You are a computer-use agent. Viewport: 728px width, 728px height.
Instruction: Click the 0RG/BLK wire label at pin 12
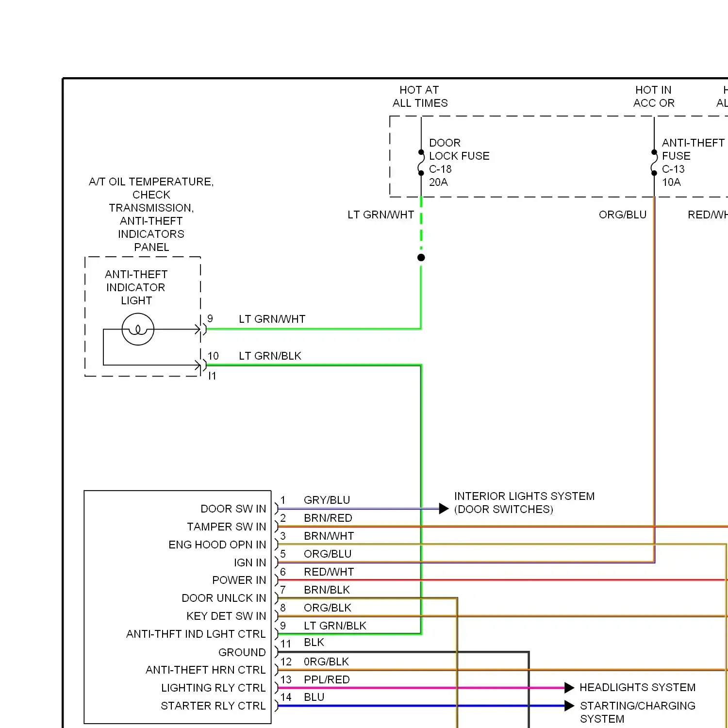(326, 662)
